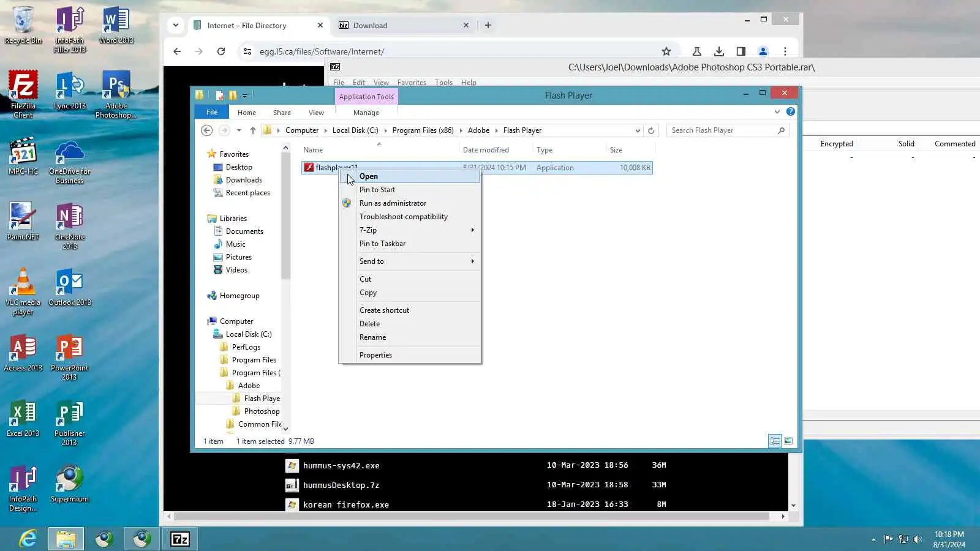Switch to the Home ribbon tab
The height and width of the screenshot is (551, 980).
[247, 113]
